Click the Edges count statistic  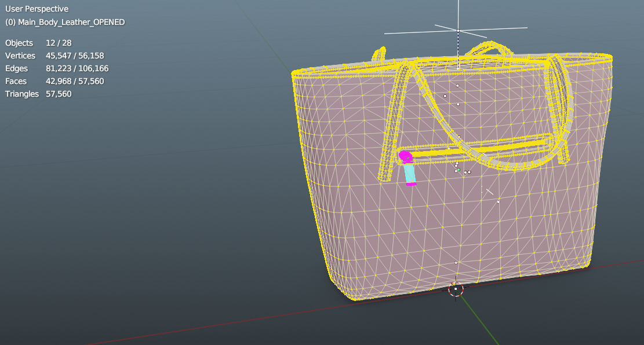click(x=57, y=68)
